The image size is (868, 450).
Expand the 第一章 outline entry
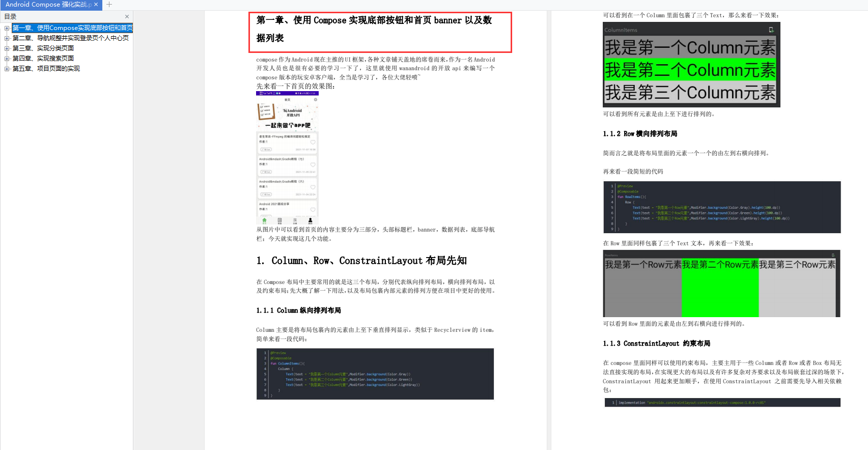click(x=7, y=28)
